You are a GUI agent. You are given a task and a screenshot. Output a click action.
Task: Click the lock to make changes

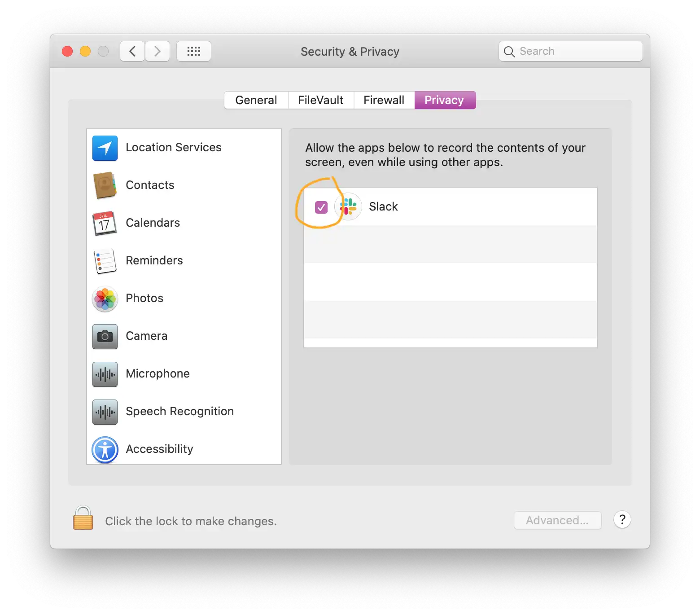coord(83,518)
